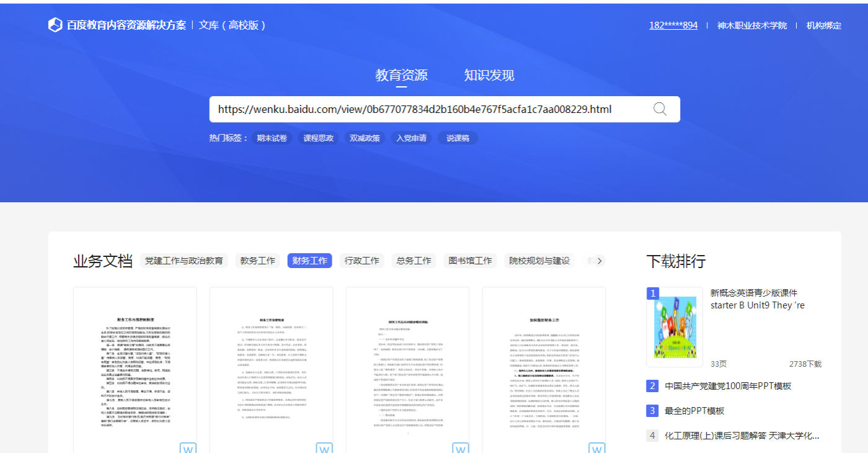Open the 党建工作与政治教育 category
The image size is (868, 453).
click(184, 261)
